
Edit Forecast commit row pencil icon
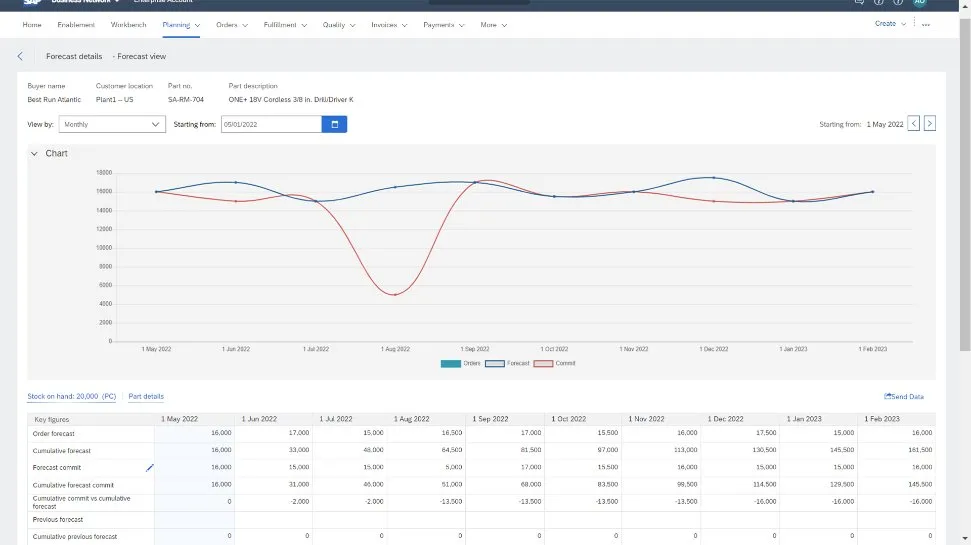150,467
